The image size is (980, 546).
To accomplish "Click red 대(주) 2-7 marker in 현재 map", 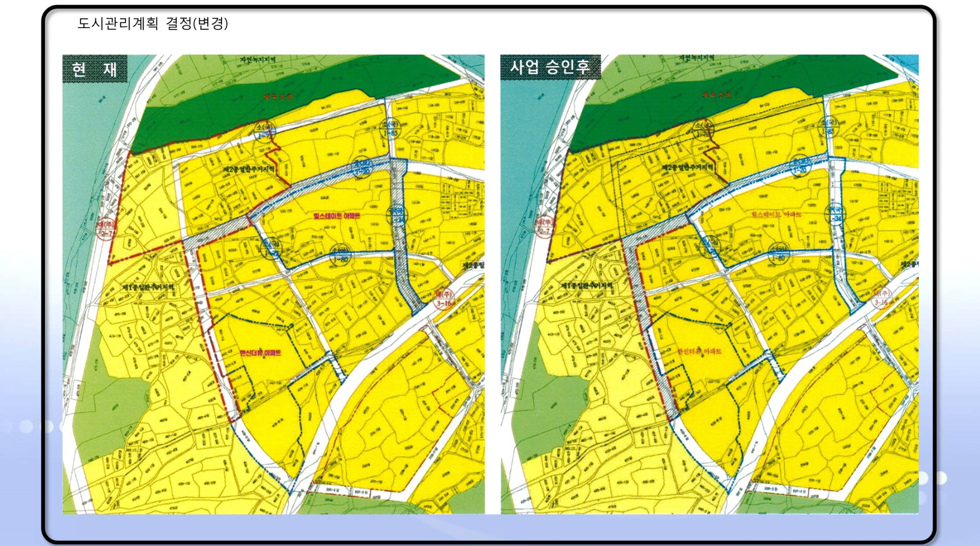I will tap(106, 229).
